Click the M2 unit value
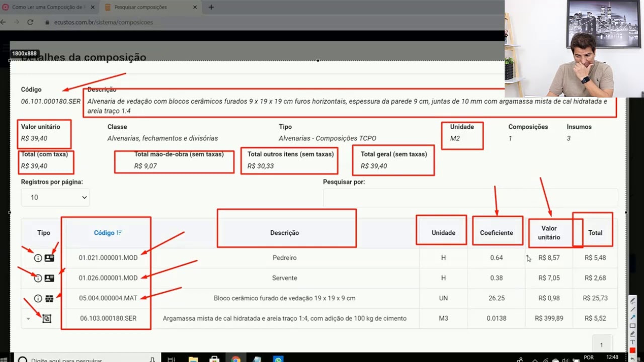 [455, 138]
